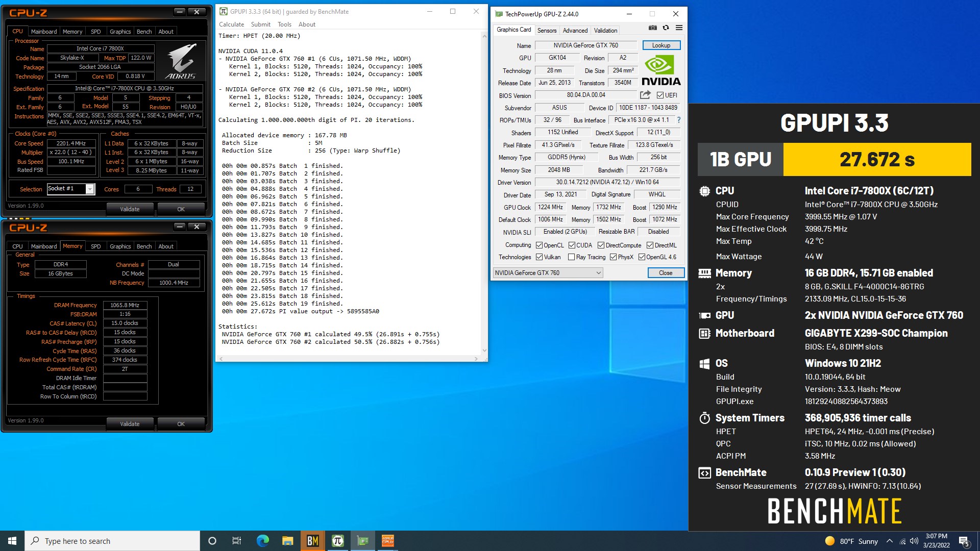This screenshot has height=551, width=980.
Task: Click the Close button in GPU-Z
Action: (666, 273)
